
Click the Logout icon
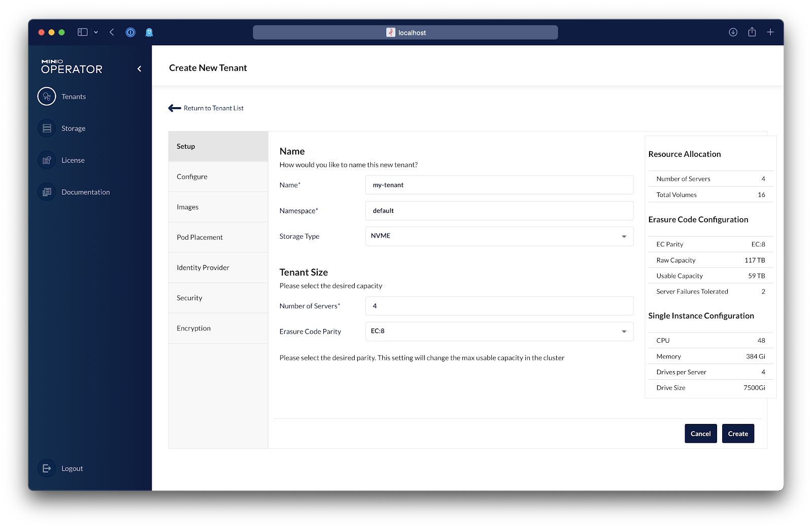(x=46, y=468)
